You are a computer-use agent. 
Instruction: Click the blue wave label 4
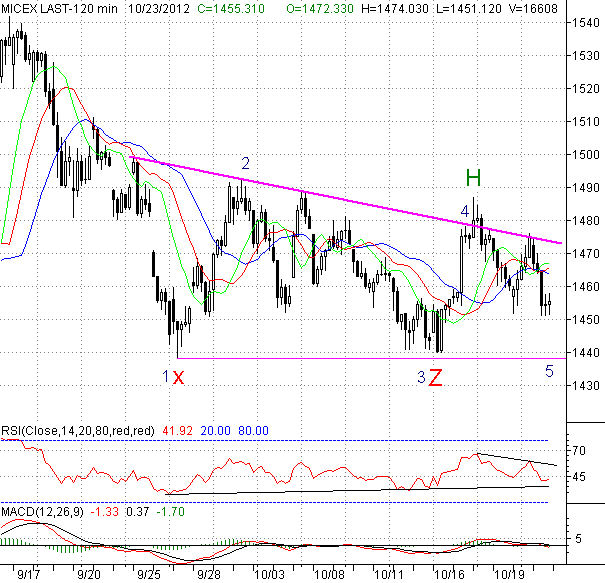click(465, 211)
